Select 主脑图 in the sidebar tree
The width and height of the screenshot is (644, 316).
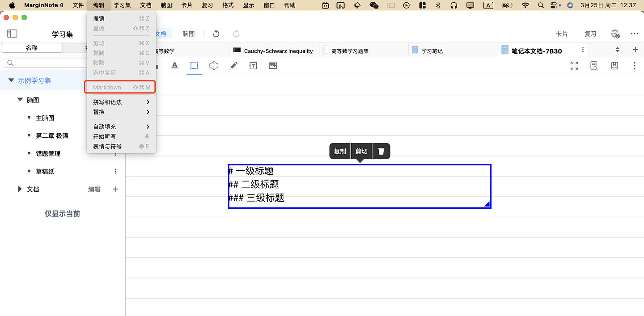[45, 118]
